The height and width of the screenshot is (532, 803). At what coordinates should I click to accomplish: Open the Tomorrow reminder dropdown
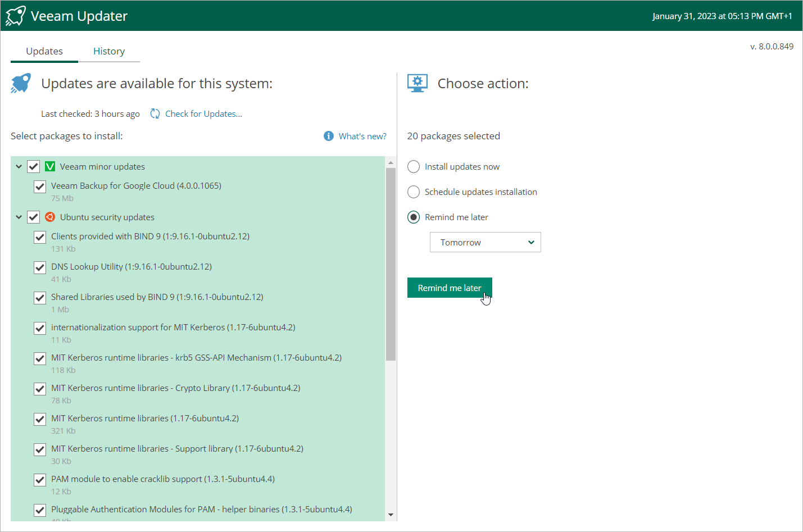tap(485, 242)
